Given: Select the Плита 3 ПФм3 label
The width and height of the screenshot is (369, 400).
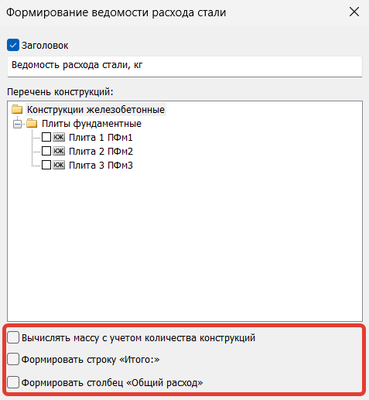Looking at the screenshot, I should (x=101, y=165).
